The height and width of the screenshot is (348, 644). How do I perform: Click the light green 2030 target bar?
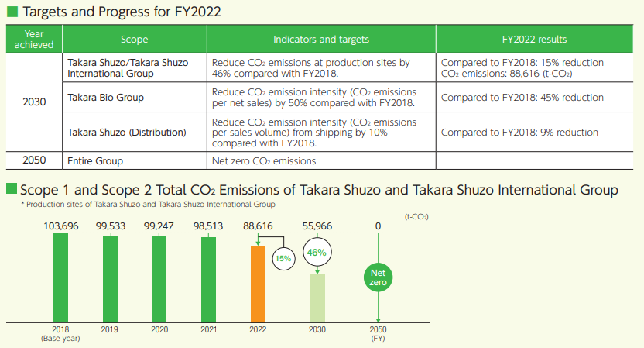point(317,298)
